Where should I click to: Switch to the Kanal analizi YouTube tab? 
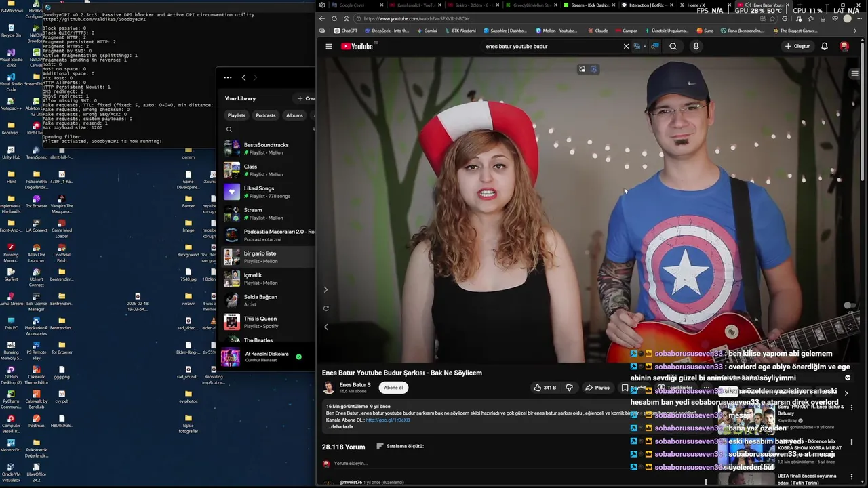point(415,5)
